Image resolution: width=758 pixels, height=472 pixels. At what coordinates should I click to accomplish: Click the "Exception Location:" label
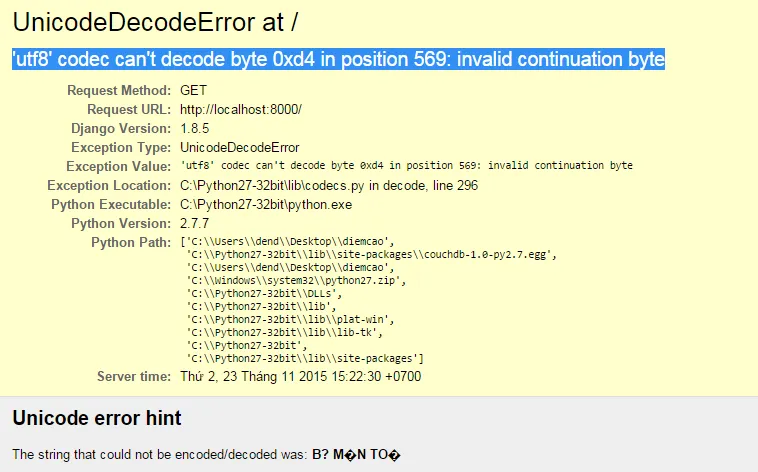click(109, 185)
